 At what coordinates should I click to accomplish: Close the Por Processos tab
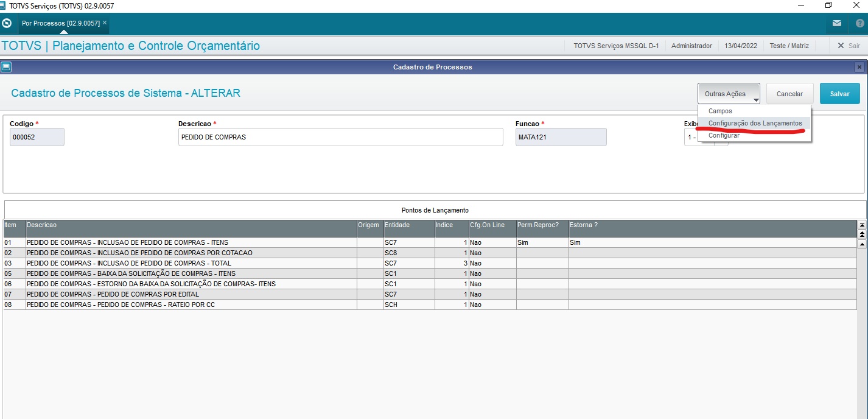[105, 23]
